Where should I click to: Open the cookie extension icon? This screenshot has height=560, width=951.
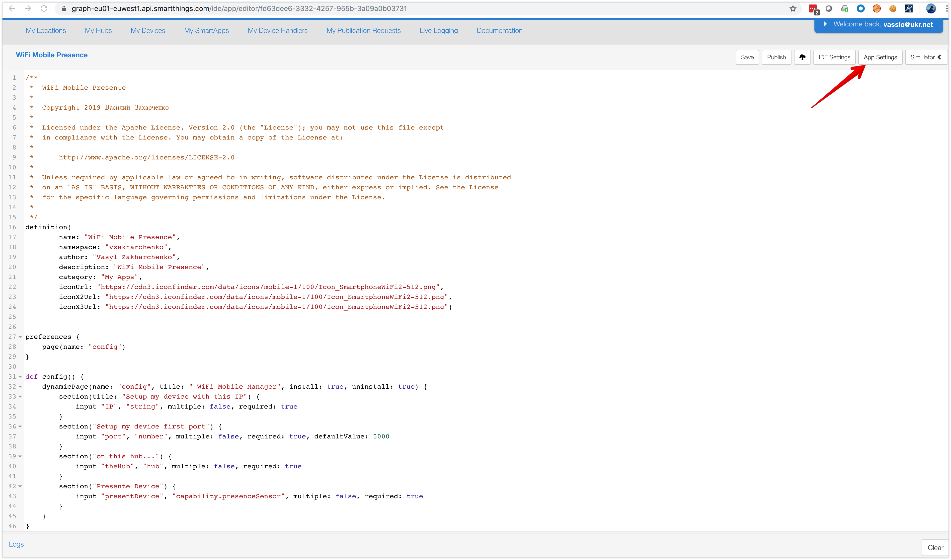[x=892, y=9]
